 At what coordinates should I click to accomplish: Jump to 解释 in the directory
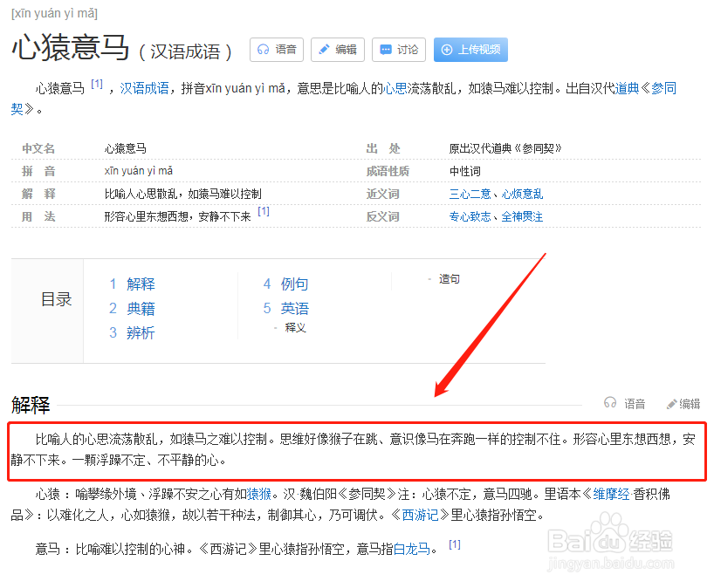click(141, 284)
